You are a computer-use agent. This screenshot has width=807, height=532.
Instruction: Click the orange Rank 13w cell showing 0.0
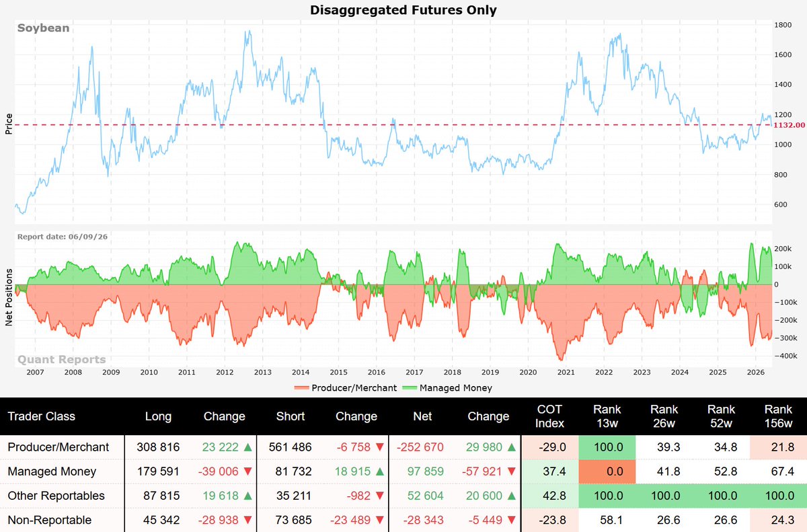coord(607,471)
